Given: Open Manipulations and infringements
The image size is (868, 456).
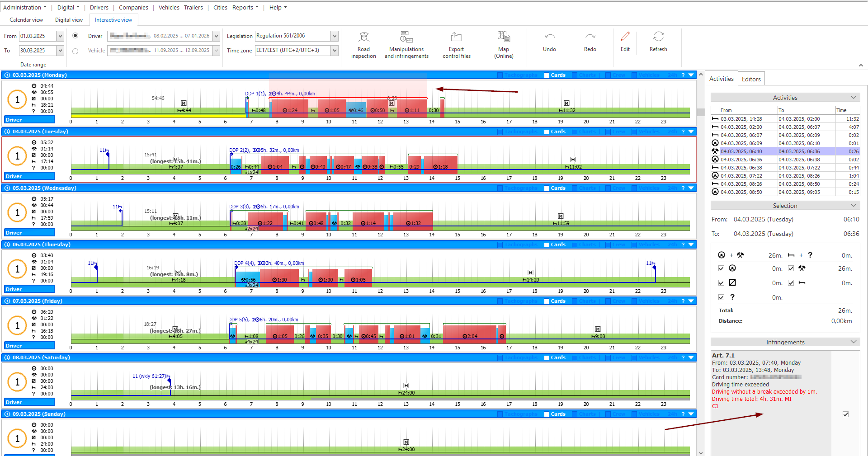Looking at the screenshot, I should point(406,45).
